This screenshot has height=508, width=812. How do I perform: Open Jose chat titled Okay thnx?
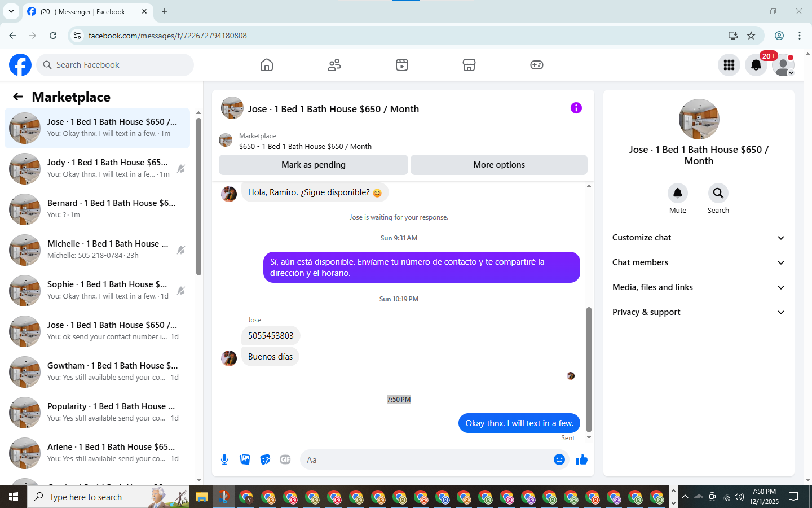tap(97, 128)
